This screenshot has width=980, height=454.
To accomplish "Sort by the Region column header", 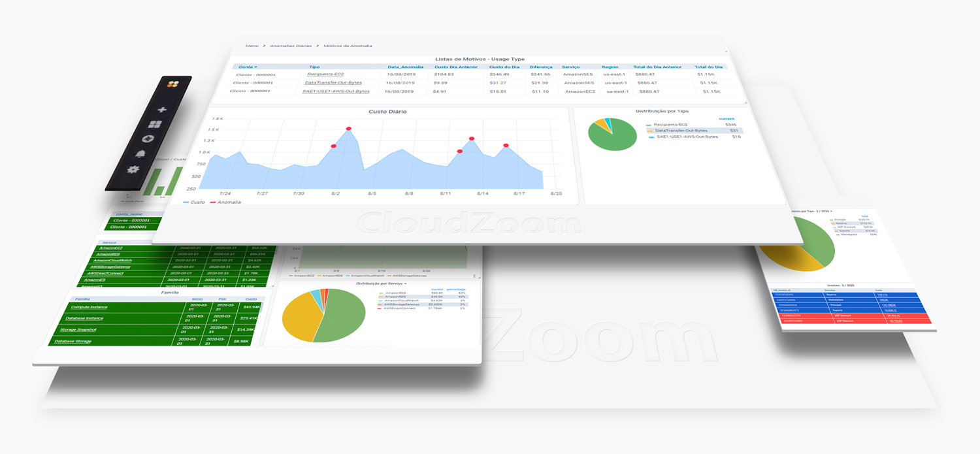I will pos(610,67).
